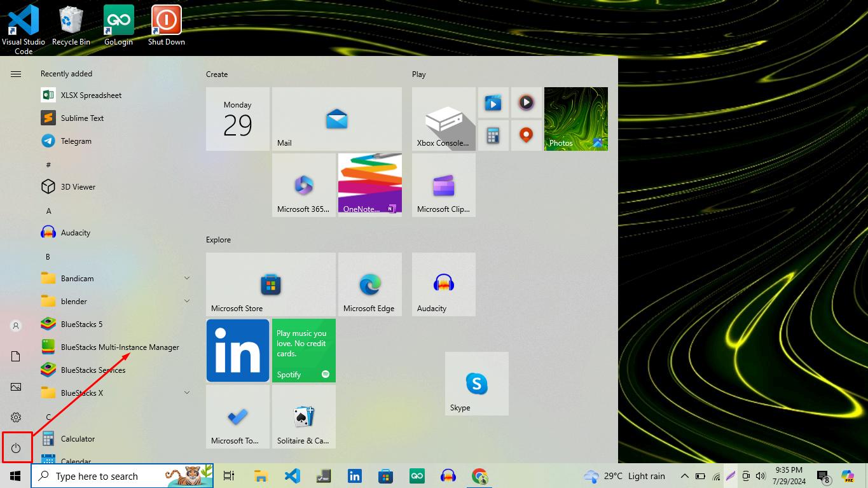The width and height of the screenshot is (868, 488).
Task: Open File Explorer from the taskbar
Action: [x=261, y=476]
